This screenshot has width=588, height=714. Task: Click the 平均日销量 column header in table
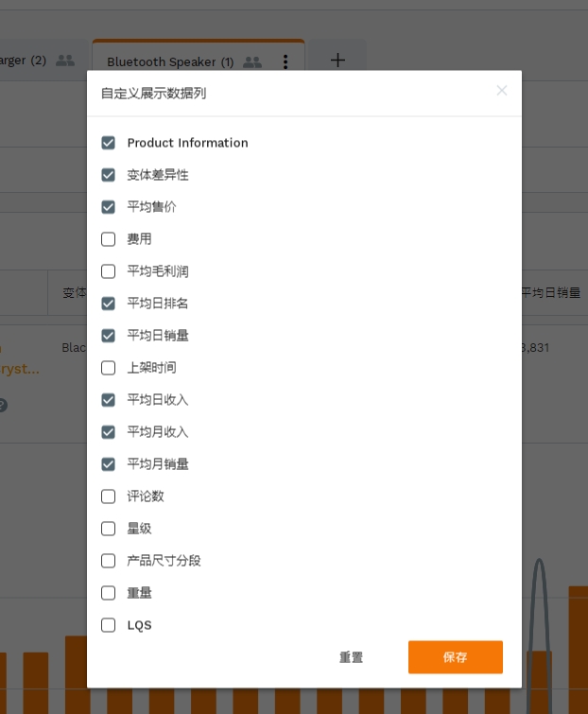tap(550, 293)
